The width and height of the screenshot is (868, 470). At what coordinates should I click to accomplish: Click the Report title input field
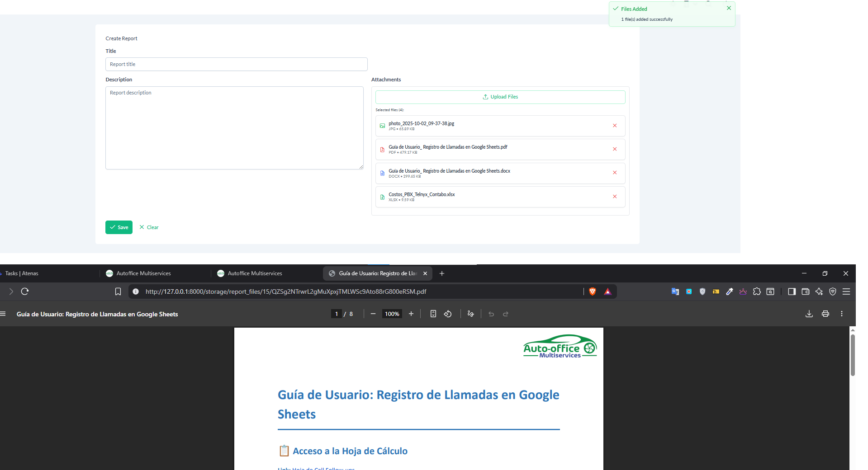click(x=236, y=64)
